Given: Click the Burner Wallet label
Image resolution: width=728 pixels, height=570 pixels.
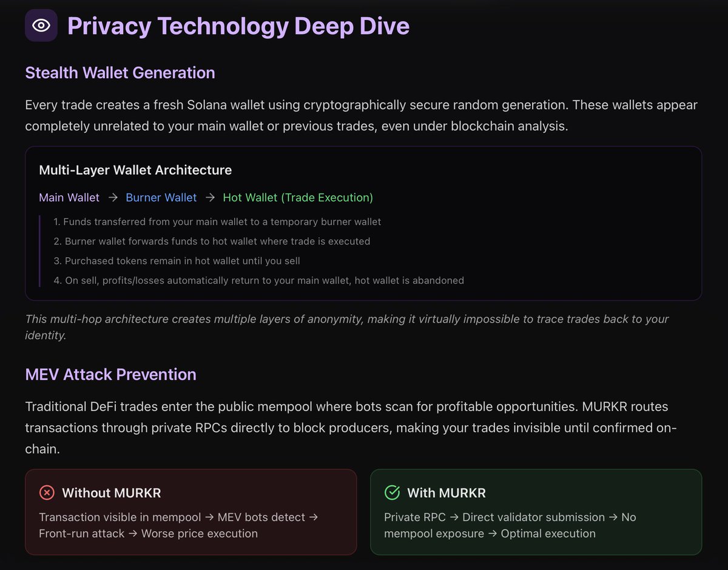Looking at the screenshot, I should (x=161, y=198).
